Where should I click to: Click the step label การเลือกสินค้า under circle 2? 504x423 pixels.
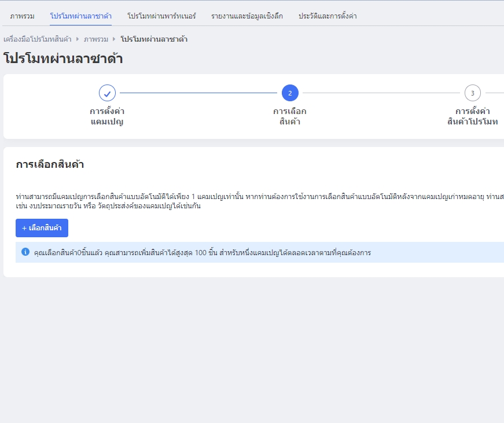289,116
